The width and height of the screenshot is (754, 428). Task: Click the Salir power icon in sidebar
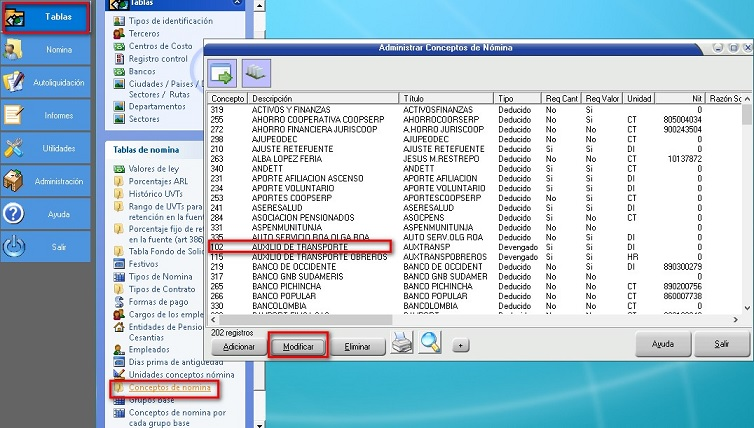click(14, 246)
